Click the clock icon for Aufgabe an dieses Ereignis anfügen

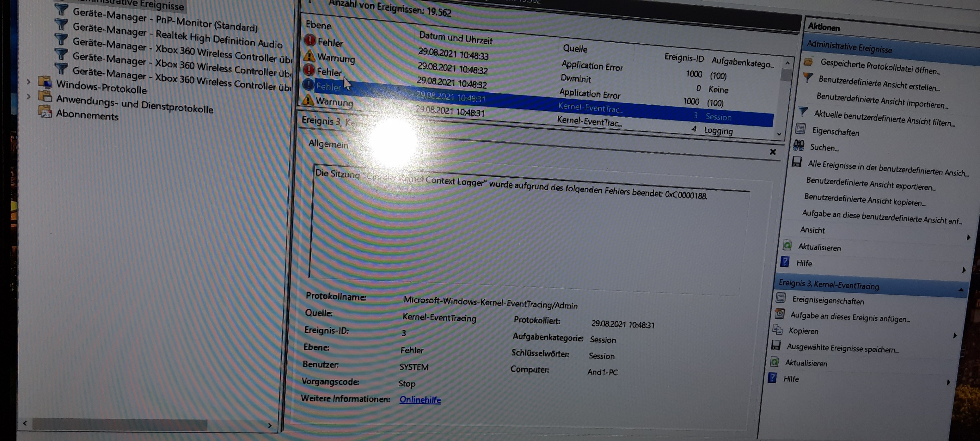[779, 314]
